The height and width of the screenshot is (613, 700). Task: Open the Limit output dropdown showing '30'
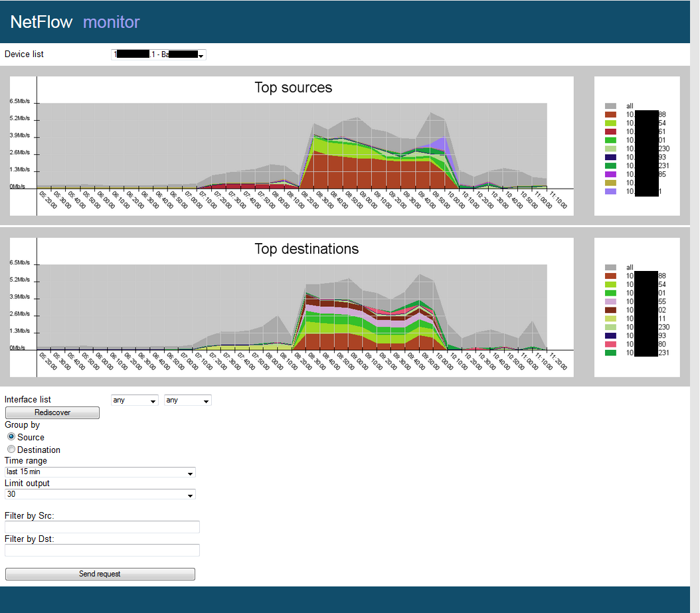100,495
